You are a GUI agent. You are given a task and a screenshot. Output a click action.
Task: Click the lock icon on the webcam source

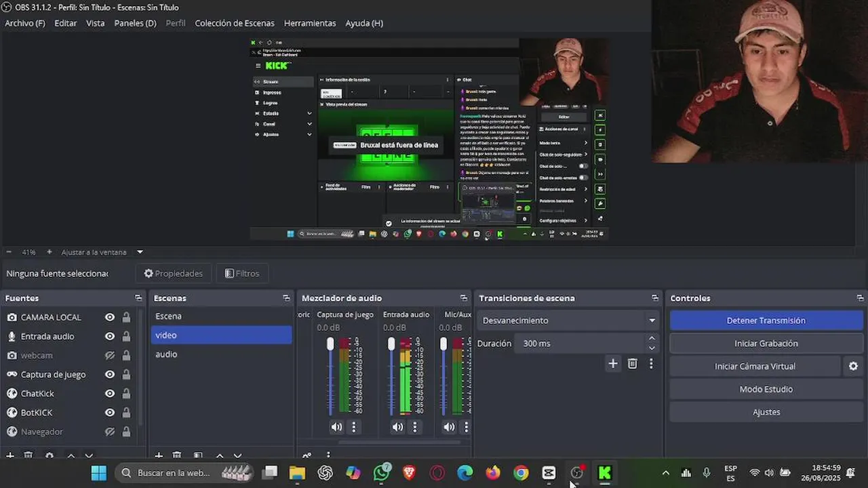click(126, 355)
